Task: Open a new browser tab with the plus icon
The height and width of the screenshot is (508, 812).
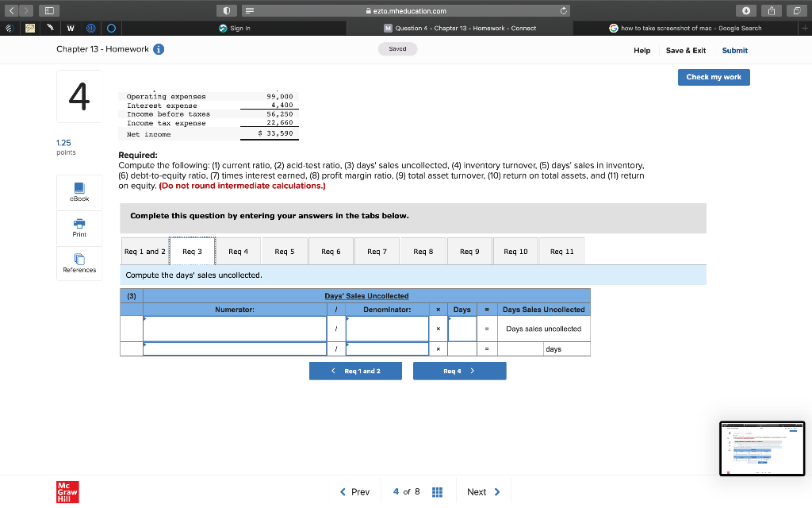Action: click(x=806, y=26)
